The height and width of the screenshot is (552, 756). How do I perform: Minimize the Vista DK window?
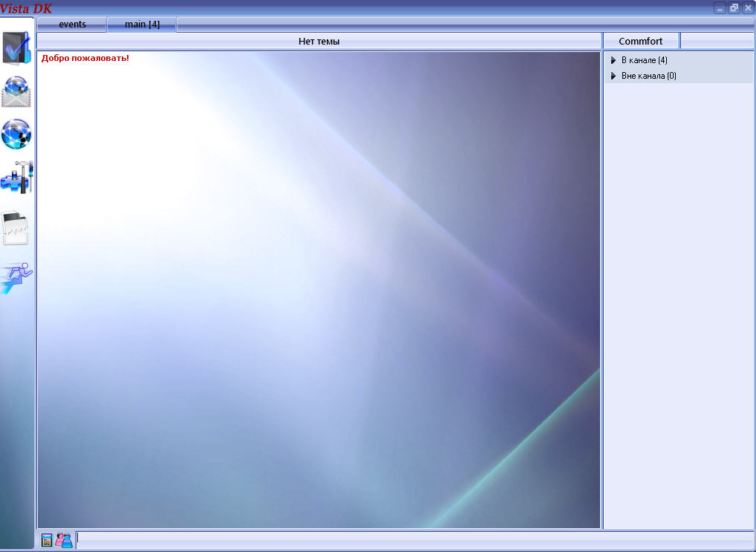720,8
